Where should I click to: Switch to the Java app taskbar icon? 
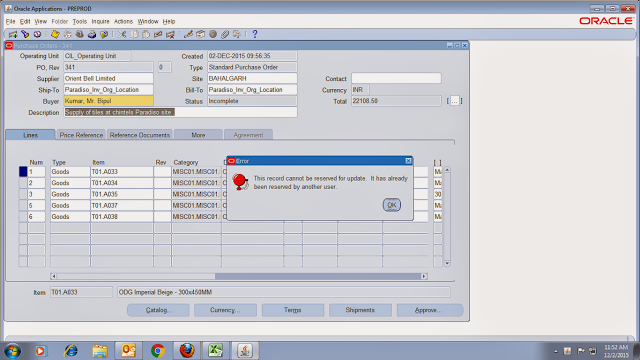(245, 351)
